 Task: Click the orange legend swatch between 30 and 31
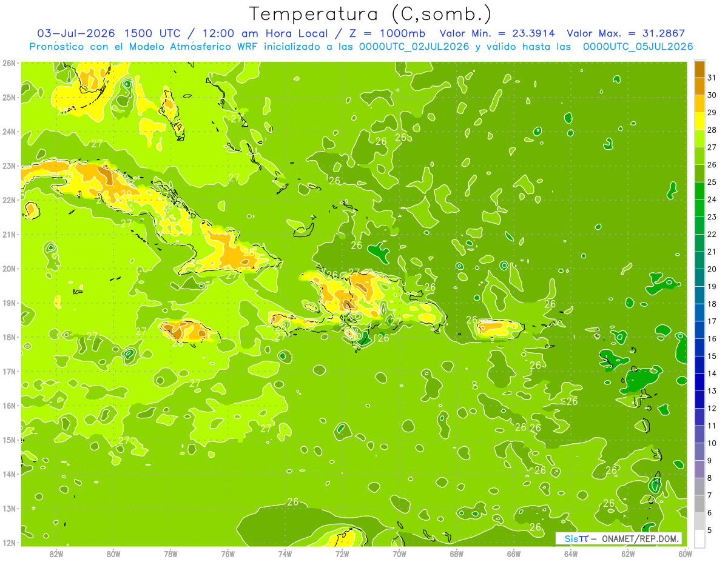[699, 86]
